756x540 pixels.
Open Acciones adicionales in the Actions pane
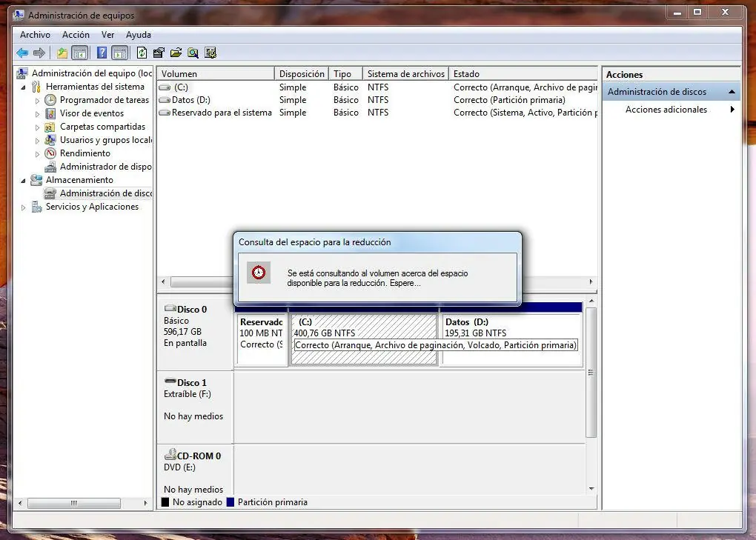click(x=666, y=110)
